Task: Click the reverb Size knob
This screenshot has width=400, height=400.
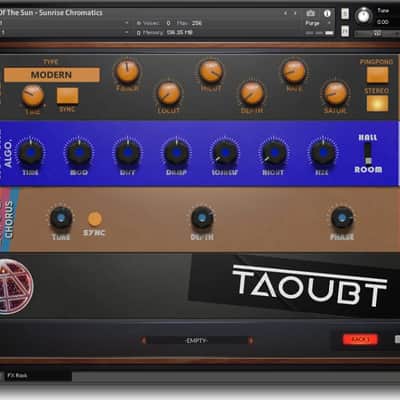Action: pos(322,152)
